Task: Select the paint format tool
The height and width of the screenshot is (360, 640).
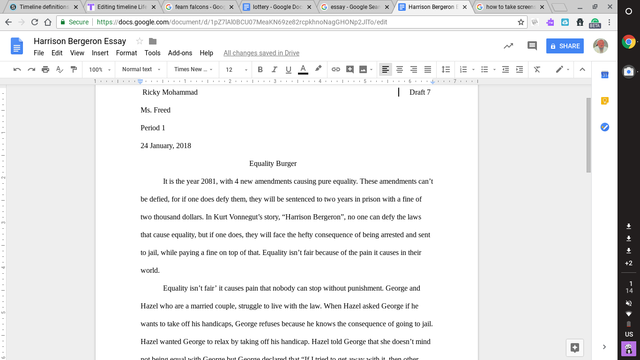Action: [x=73, y=70]
